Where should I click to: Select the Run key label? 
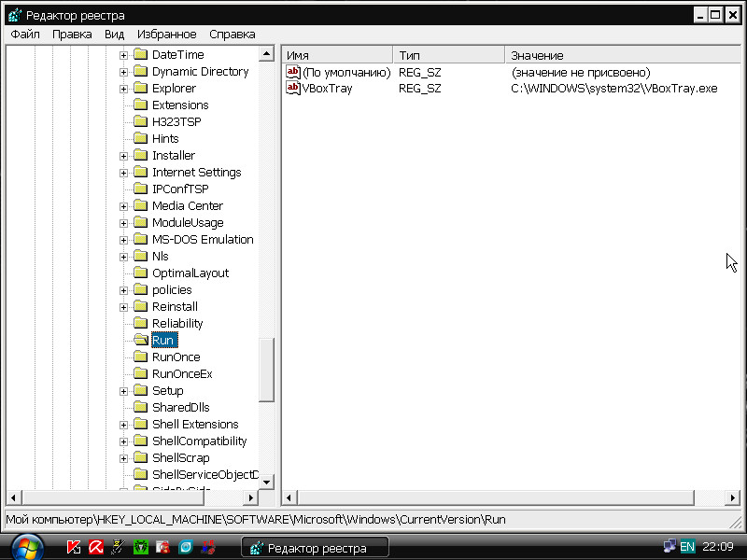pyautogui.click(x=164, y=340)
